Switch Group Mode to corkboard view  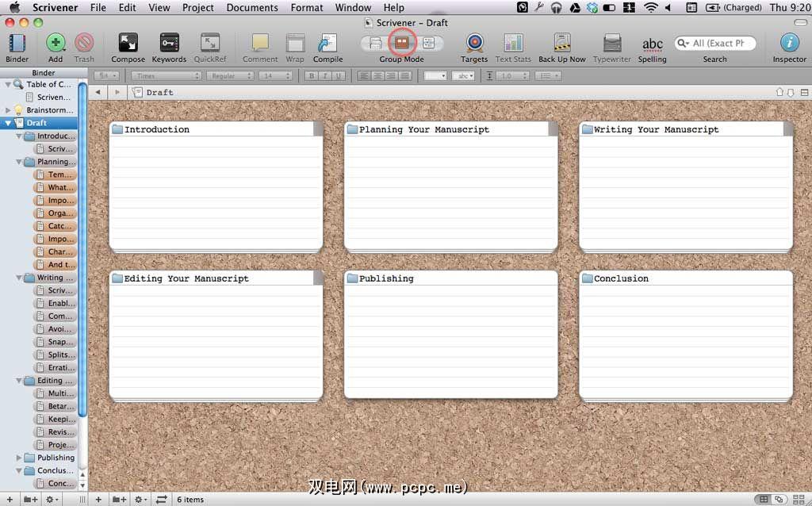[x=402, y=43]
